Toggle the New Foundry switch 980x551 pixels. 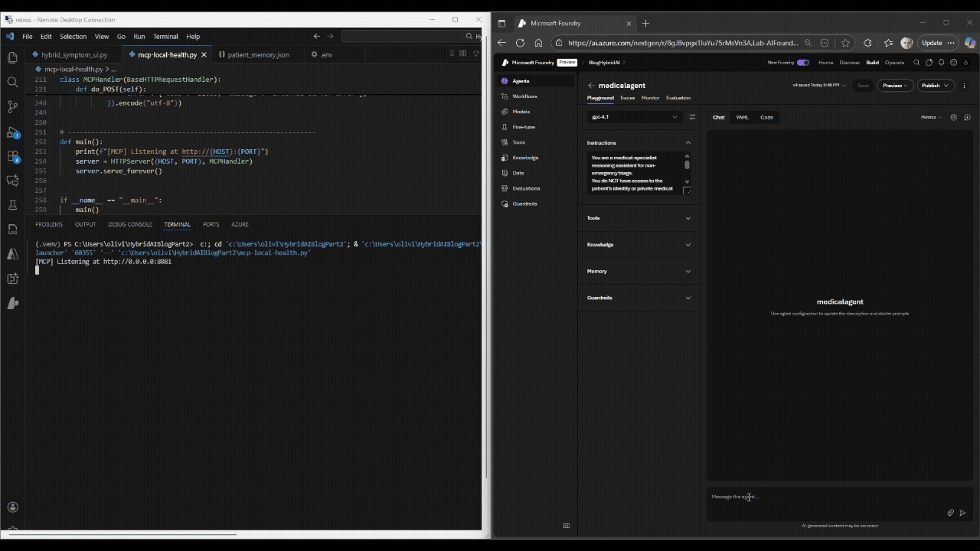(802, 63)
